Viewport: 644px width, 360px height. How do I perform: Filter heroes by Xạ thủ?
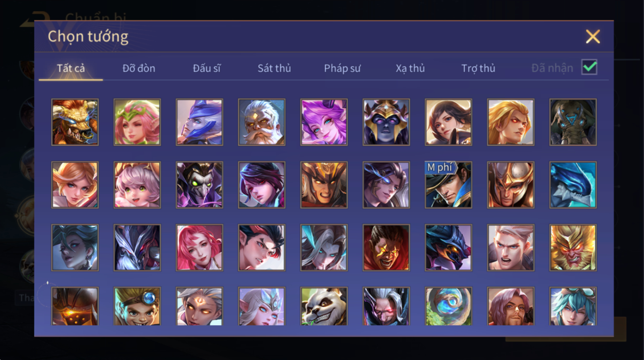[x=410, y=68]
